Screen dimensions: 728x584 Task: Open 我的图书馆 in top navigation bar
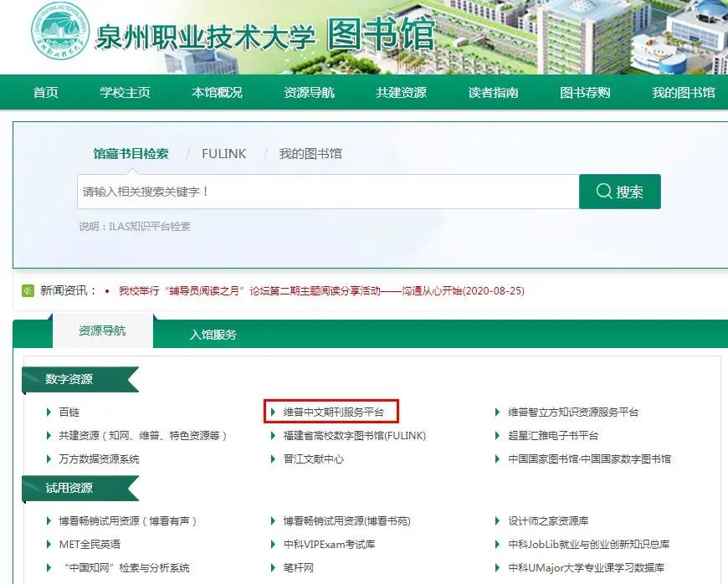(684, 92)
